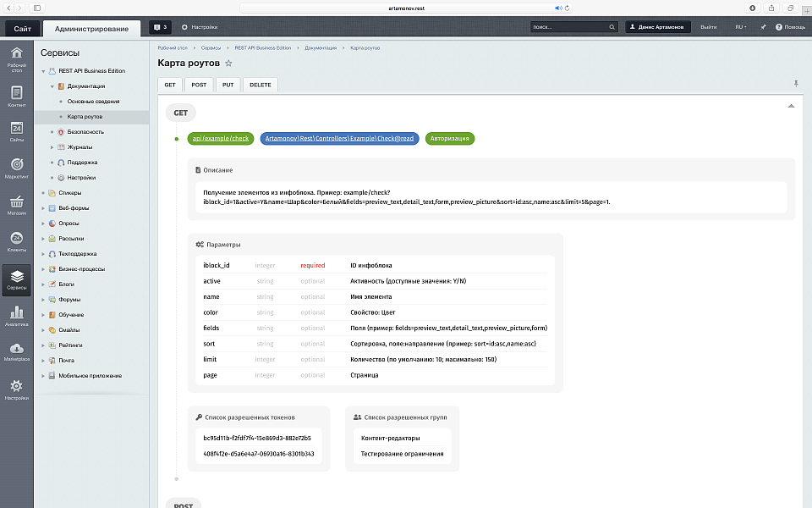The image size is (812, 508).
Task: Toggle the admin panel pin in header
Action: pos(763,27)
